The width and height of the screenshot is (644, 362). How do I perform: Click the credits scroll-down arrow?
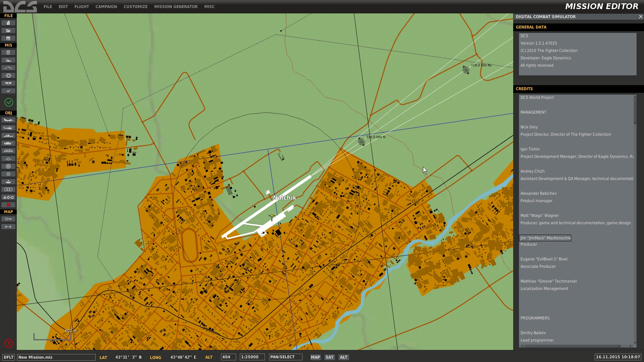click(x=635, y=343)
